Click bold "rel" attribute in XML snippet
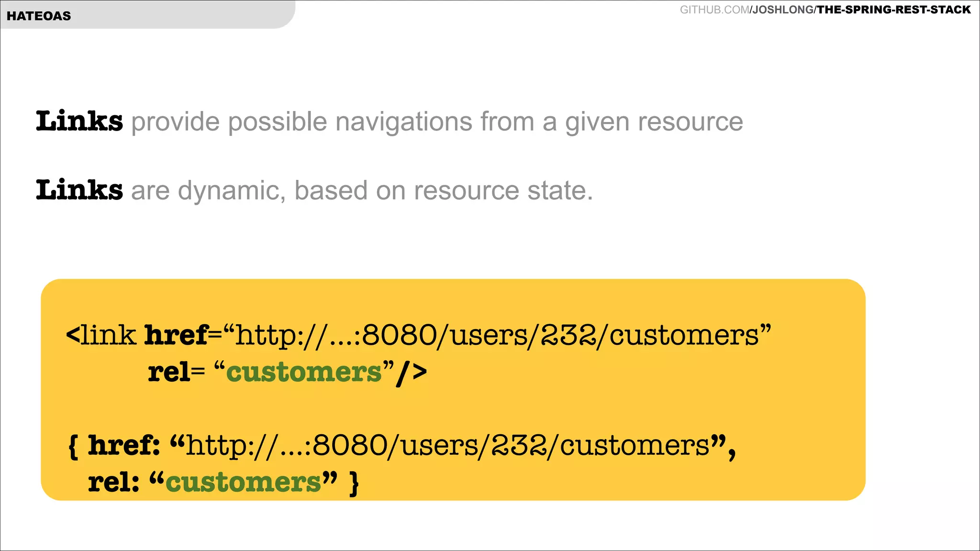The width and height of the screenshot is (980, 551). [x=169, y=372]
